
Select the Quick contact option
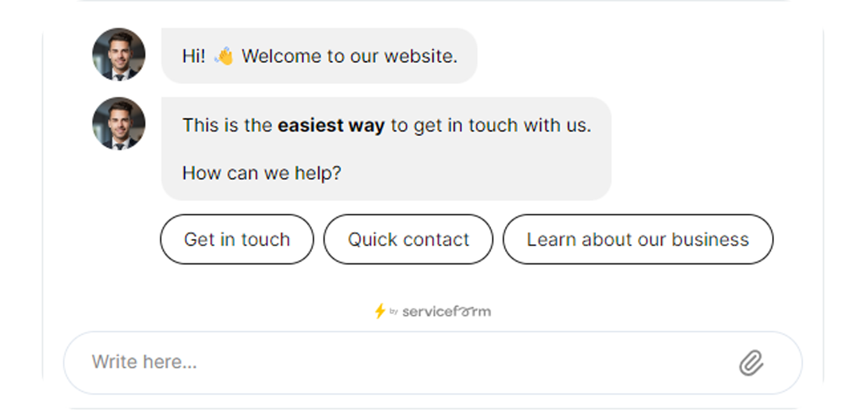tap(408, 239)
